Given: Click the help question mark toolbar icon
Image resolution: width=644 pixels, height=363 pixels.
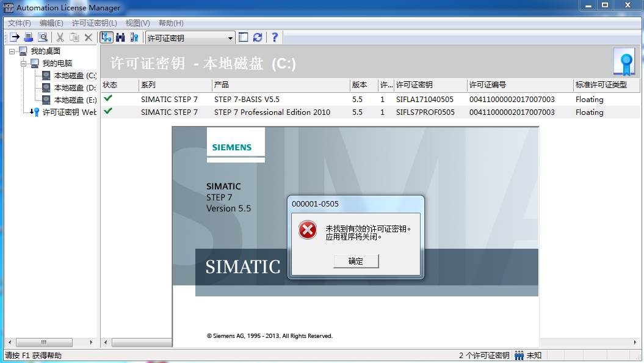Looking at the screenshot, I should click(275, 37).
